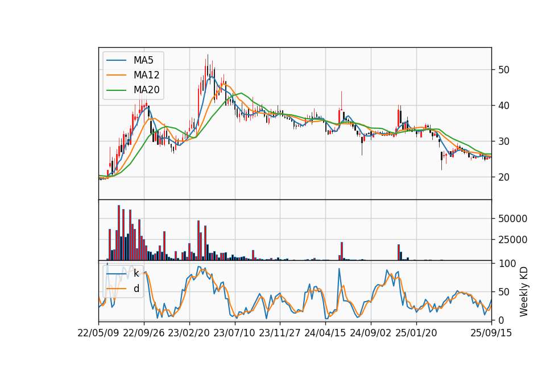Click the 25/01/20 date axis label
546x392 pixels.
416,333
